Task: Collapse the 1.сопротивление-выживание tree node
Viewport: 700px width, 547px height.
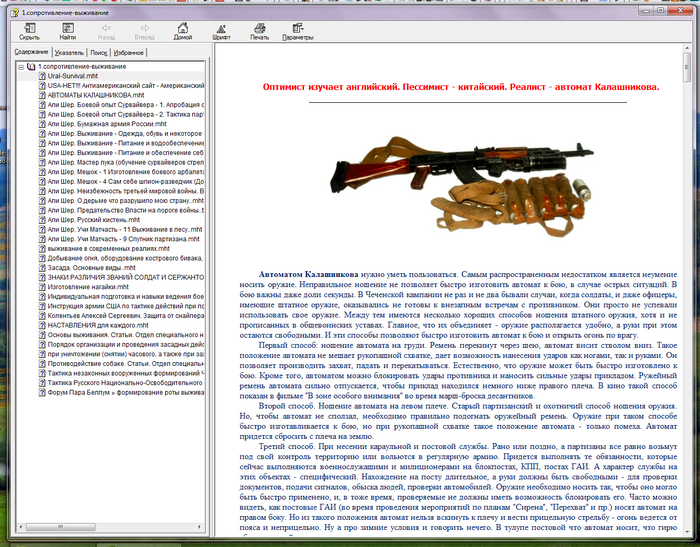Action: click(20, 65)
